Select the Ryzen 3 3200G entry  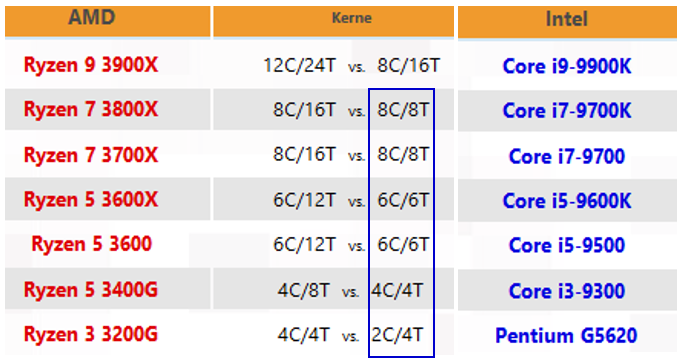point(91,334)
